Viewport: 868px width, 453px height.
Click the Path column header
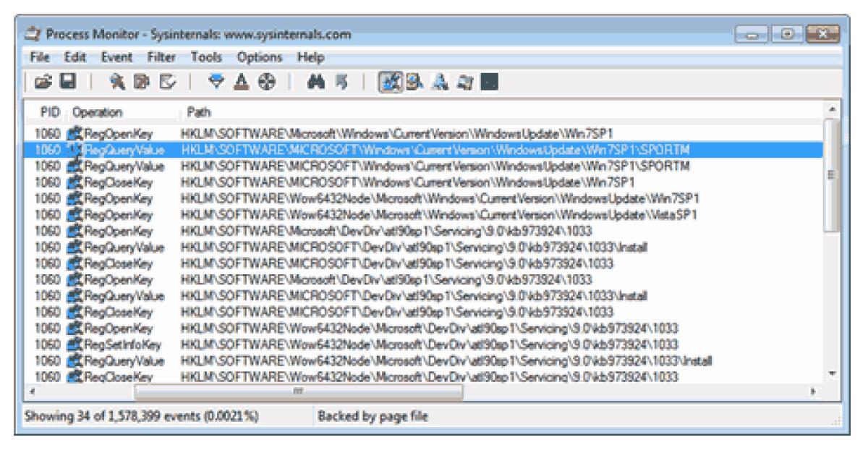click(x=198, y=112)
